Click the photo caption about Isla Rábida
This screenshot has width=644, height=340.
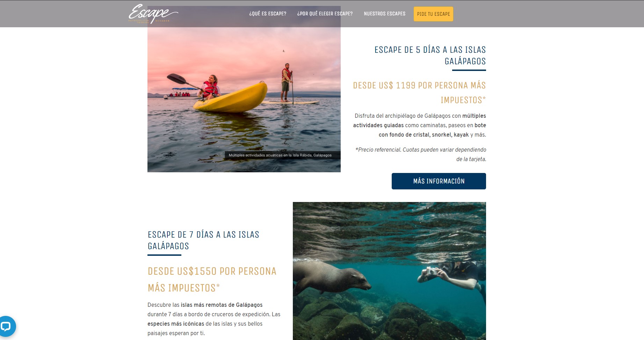coord(280,155)
